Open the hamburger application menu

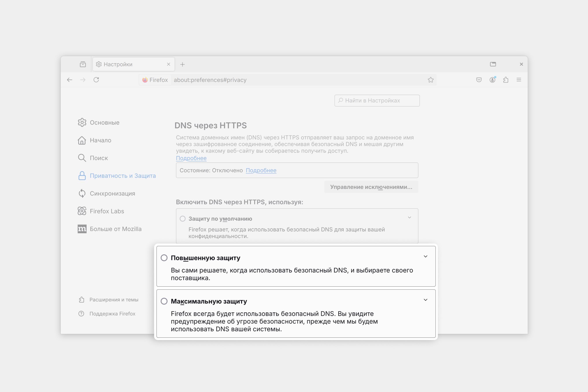click(x=519, y=80)
